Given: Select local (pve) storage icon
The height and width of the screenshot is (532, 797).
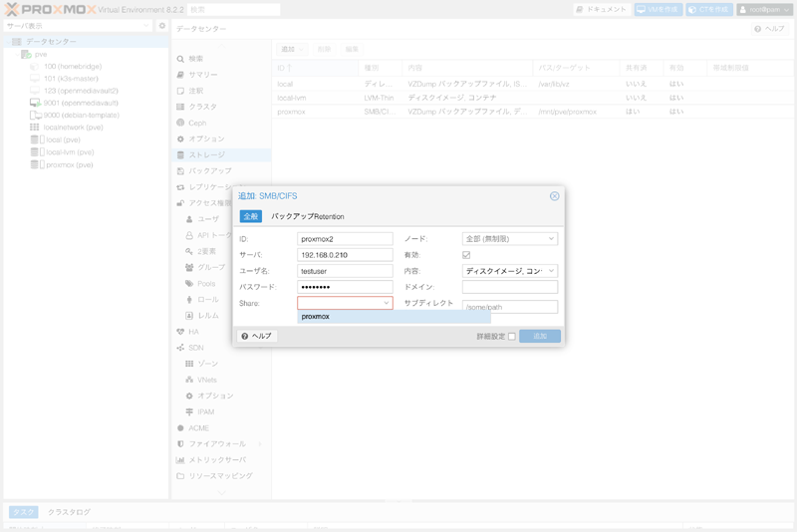Looking at the screenshot, I should [38, 139].
